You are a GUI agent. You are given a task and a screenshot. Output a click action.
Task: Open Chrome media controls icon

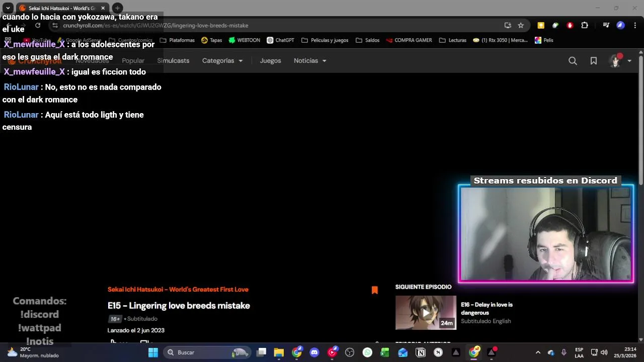pos(606,25)
